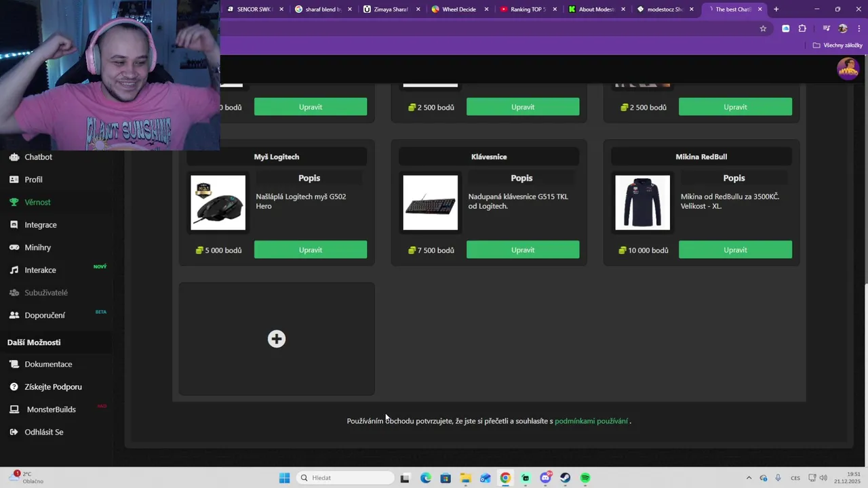Open the Všechny záložky bookmarks folder
Screen dimensions: 868x488
837,45
